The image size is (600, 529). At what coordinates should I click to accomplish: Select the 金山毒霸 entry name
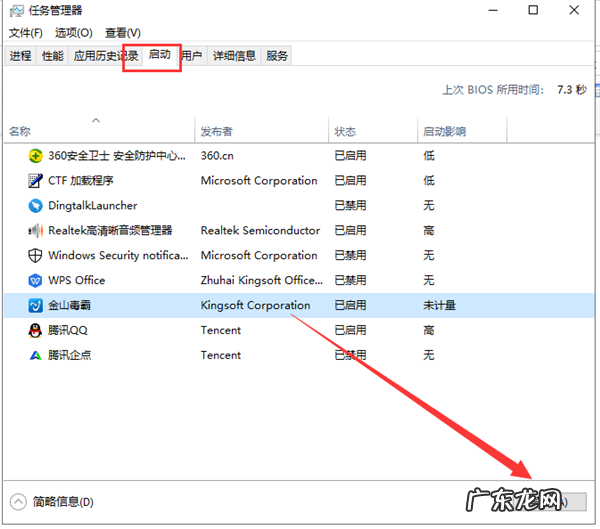click(69, 305)
